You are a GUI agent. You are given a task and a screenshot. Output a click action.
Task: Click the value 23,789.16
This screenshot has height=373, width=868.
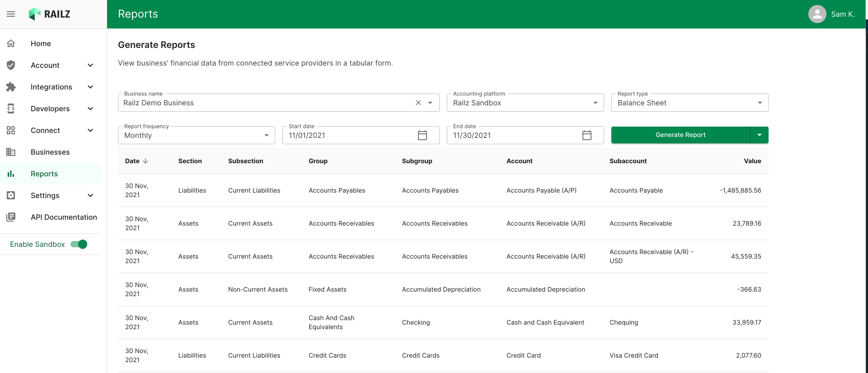tap(747, 223)
